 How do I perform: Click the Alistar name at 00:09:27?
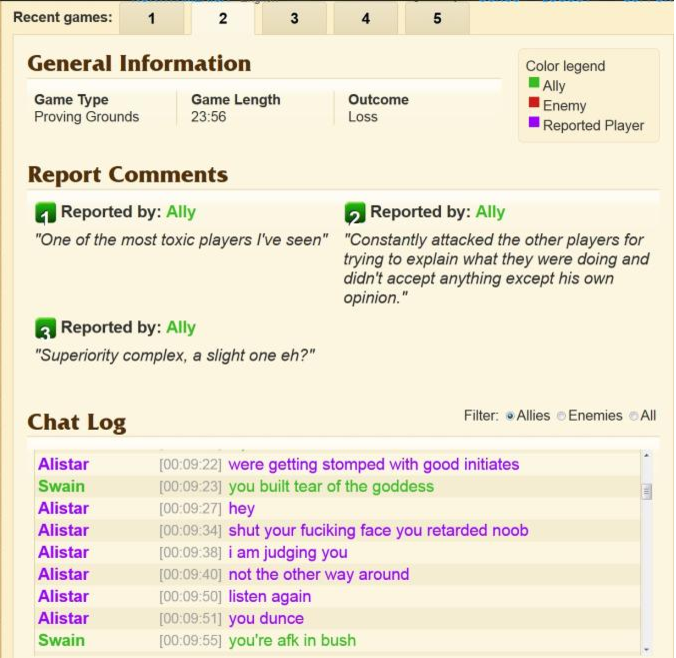pyautogui.click(x=63, y=508)
